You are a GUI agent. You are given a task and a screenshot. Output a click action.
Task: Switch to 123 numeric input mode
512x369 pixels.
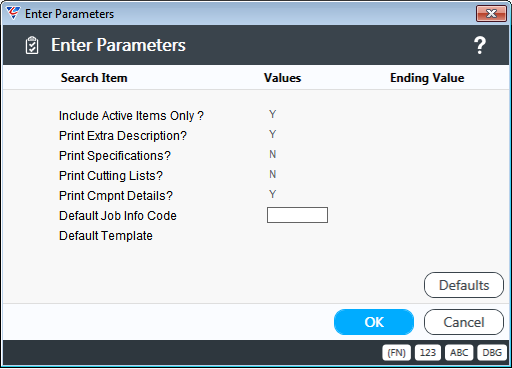[x=428, y=353]
